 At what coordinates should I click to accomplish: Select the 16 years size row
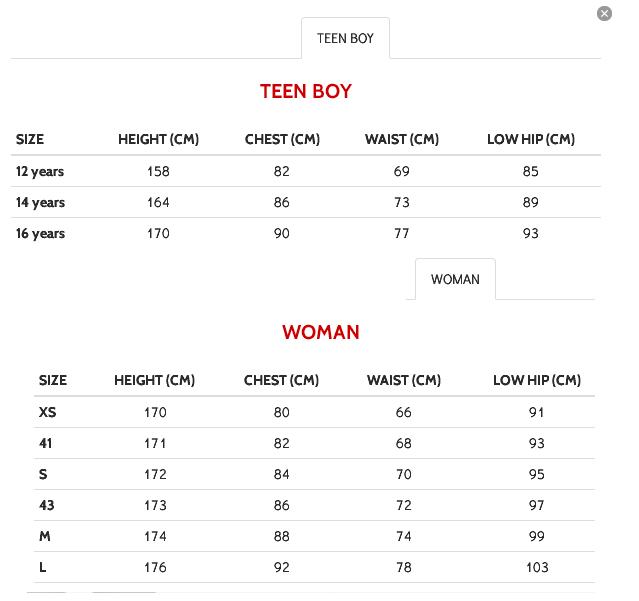(40, 234)
